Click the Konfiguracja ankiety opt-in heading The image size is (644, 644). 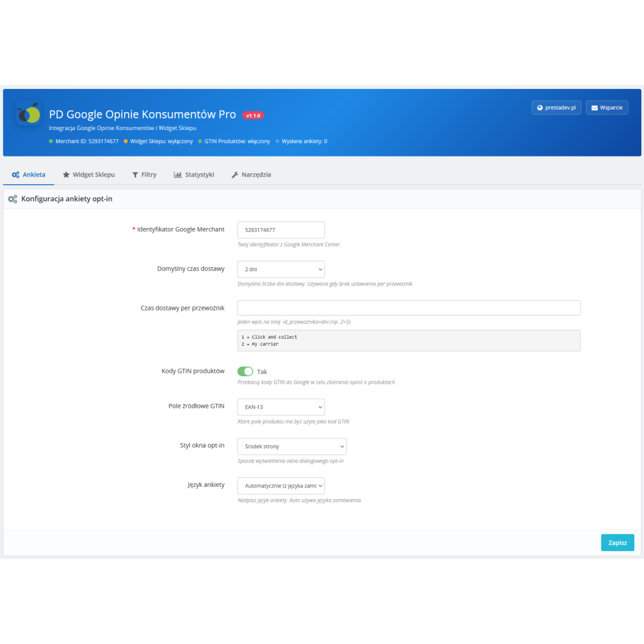pyautogui.click(x=66, y=199)
